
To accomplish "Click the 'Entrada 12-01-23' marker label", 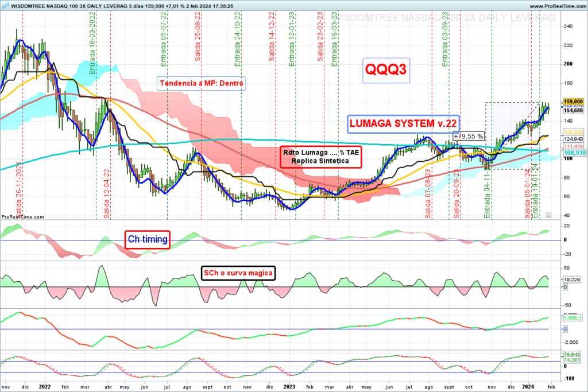I will [291, 40].
